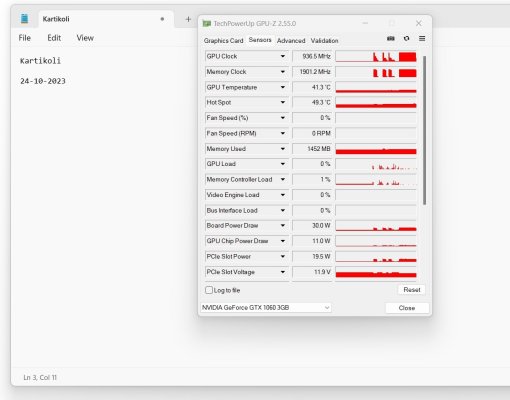Click the PCIe Slot Voltage history graph

coord(376,272)
